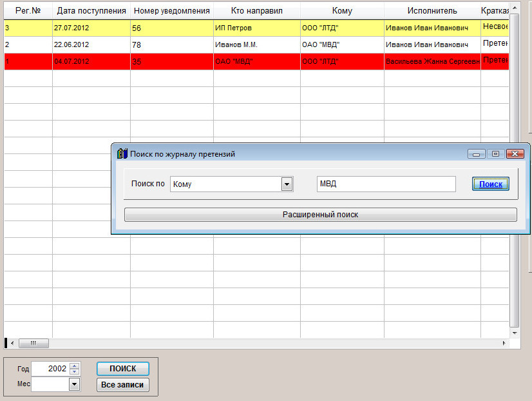
Task: Click the Номер уведомления column header
Action: tap(172, 10)
